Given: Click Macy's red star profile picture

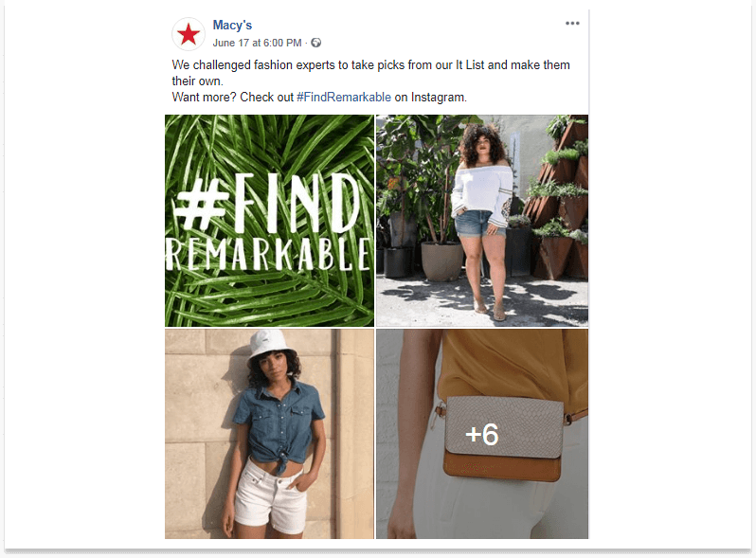Looking at the screenshot, I should (189, 34).
